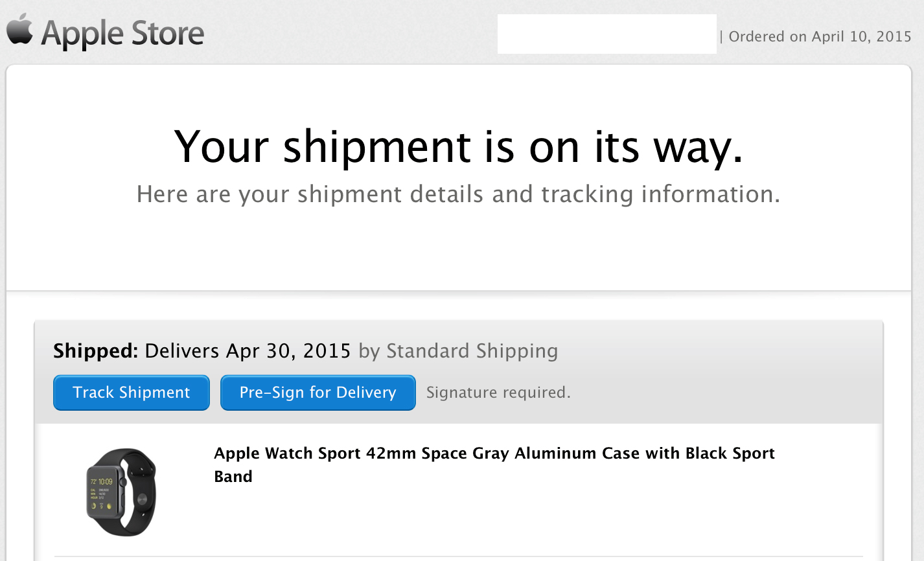The image size is (924, 561).
Task: Click the word Store in the header
Action: [x=167, y=33]
